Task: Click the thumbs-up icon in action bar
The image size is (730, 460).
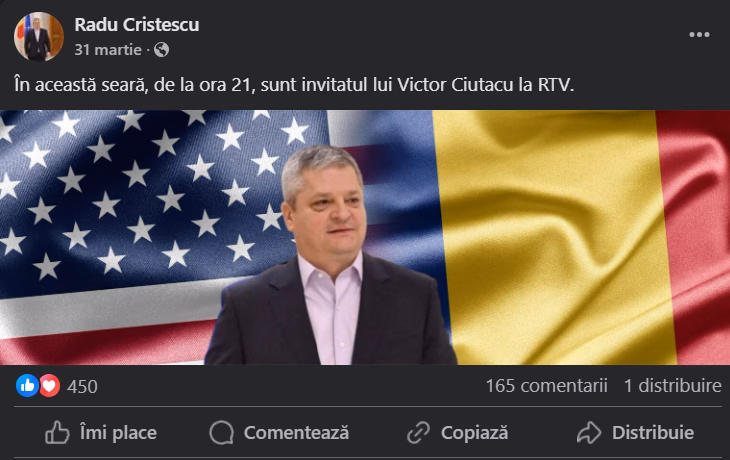Action: 57,433
